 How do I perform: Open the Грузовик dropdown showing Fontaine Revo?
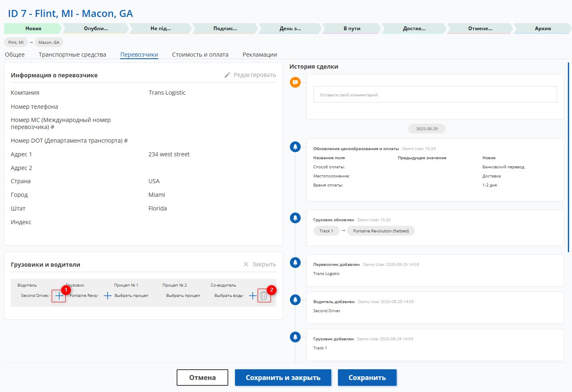(x=84, y=296)
